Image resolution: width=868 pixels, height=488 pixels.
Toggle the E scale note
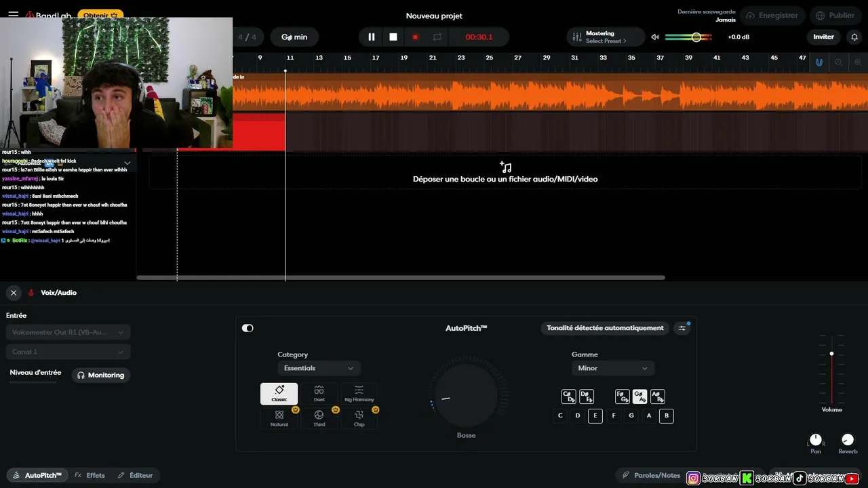pos(595,415)
